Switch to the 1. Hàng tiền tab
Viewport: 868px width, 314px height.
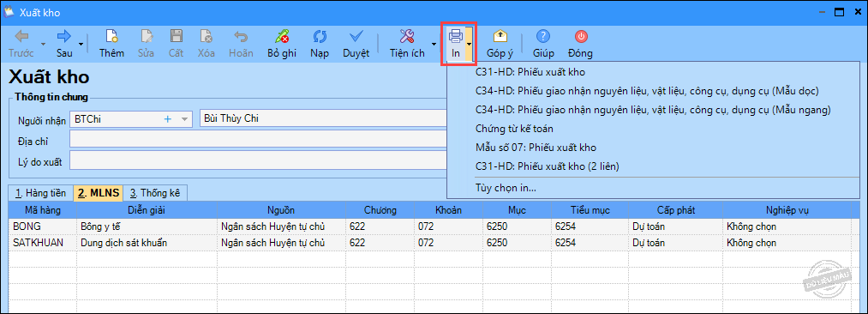coord(41,193)
